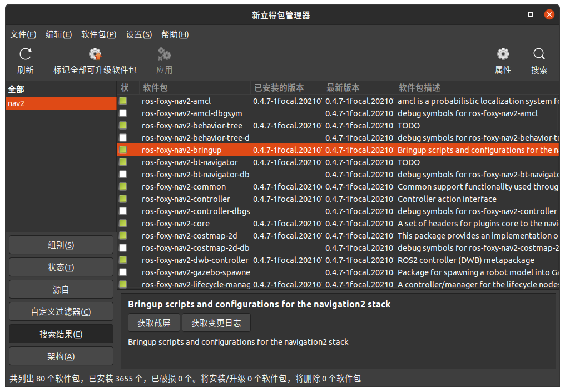Click the 获取变更日志 button

coord(216,322)
